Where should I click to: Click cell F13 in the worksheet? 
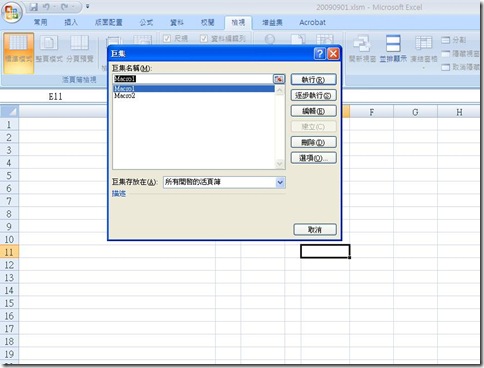click(x=371, y=277)
